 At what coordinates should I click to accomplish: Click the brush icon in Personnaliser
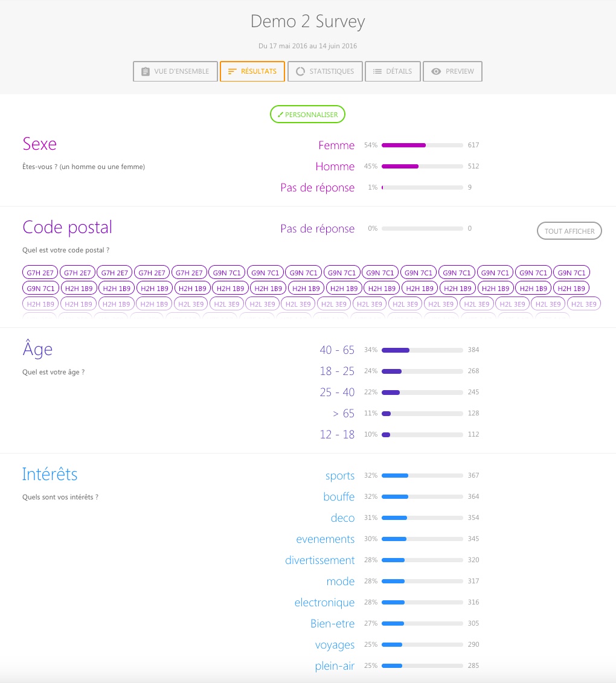click(280, 115)
